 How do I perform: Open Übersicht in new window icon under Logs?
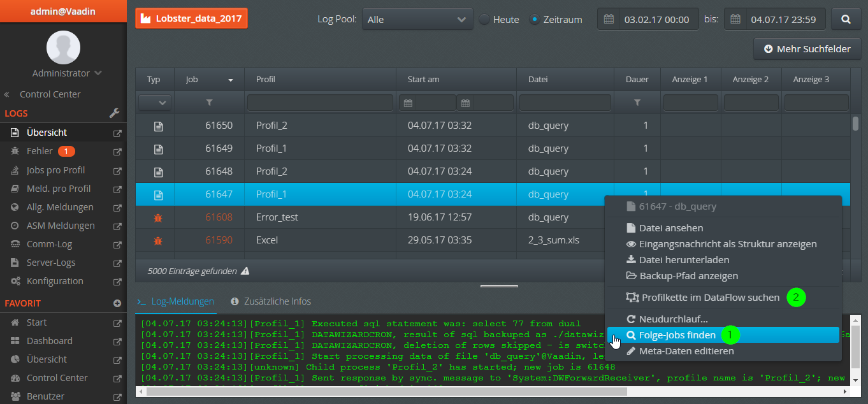coord(117,133)
